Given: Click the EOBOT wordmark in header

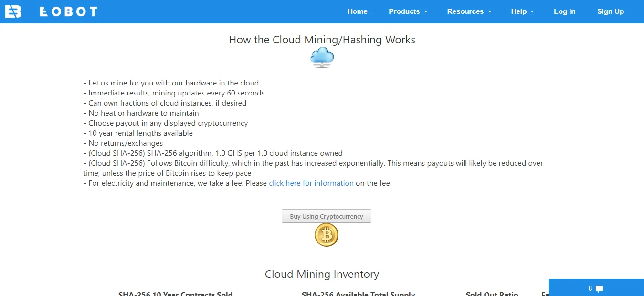Looking at the screenshot, I should [69, 11].
